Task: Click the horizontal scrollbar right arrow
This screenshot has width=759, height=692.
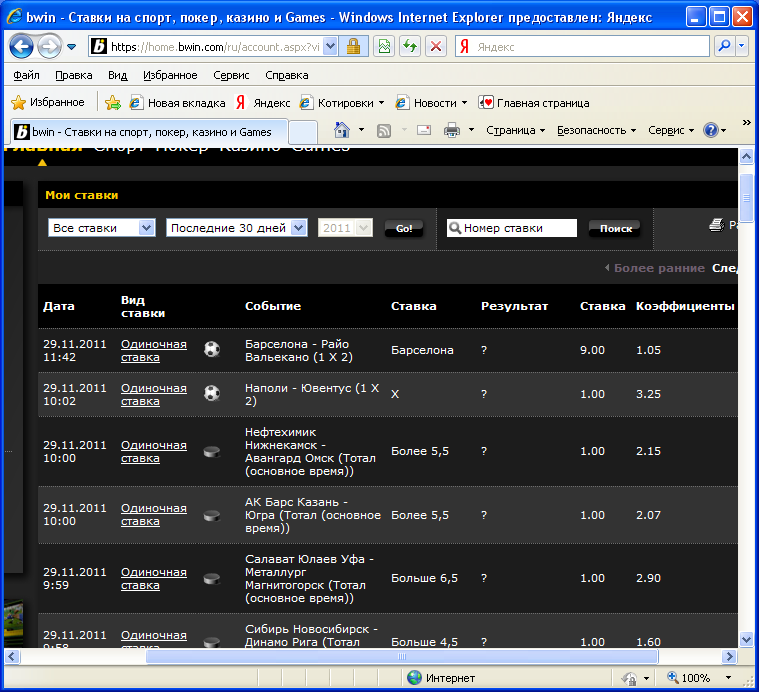Action: (729, 656)
